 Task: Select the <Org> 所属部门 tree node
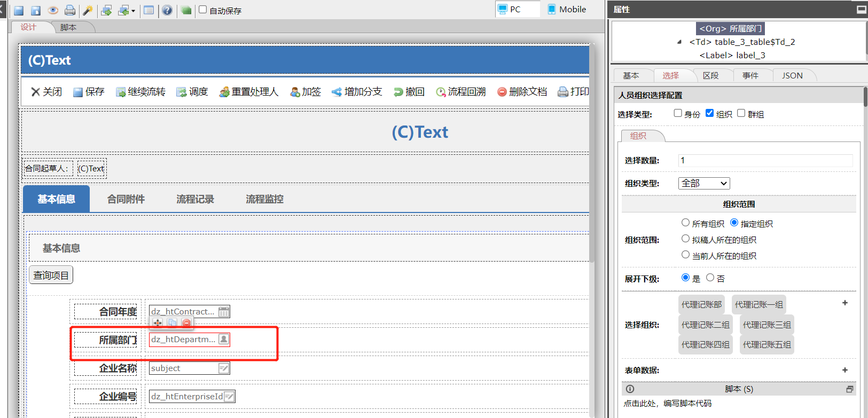coord(730,28)
